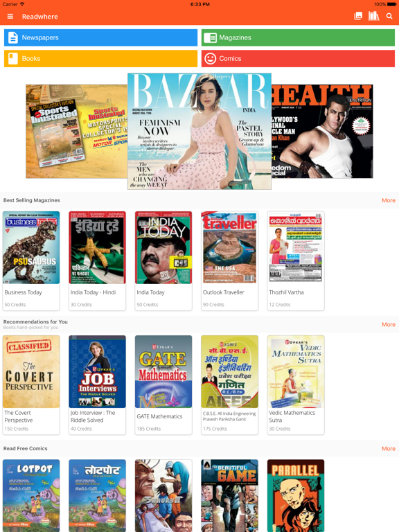Open Outlook Traveller magazine cover

tap(230, 247)
